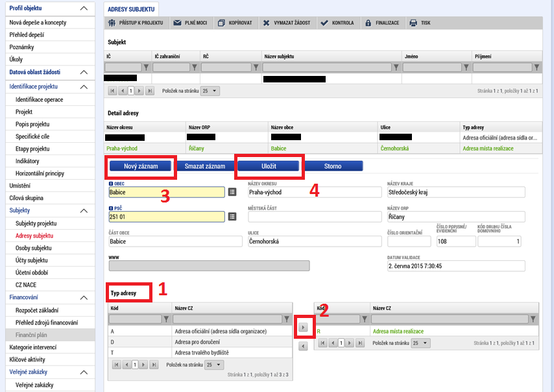554x392 pixels.
Task: Click filter icon of right Název CZ column
Action: (x=533, y=319)
